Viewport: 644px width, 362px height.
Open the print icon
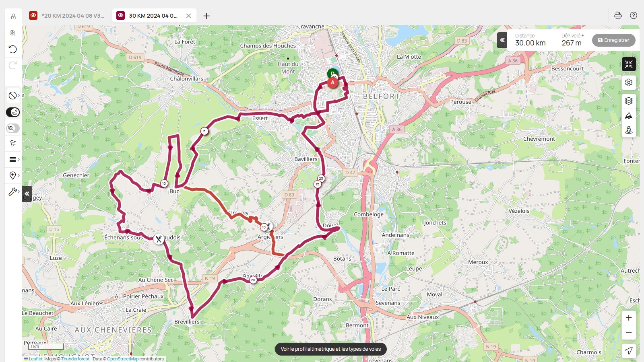point(618,15)
